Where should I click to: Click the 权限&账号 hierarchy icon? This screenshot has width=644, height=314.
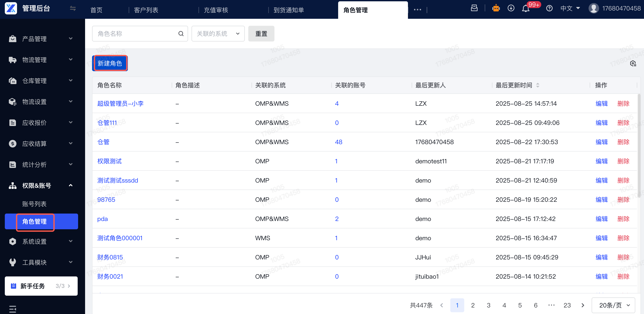click(12, 185)
